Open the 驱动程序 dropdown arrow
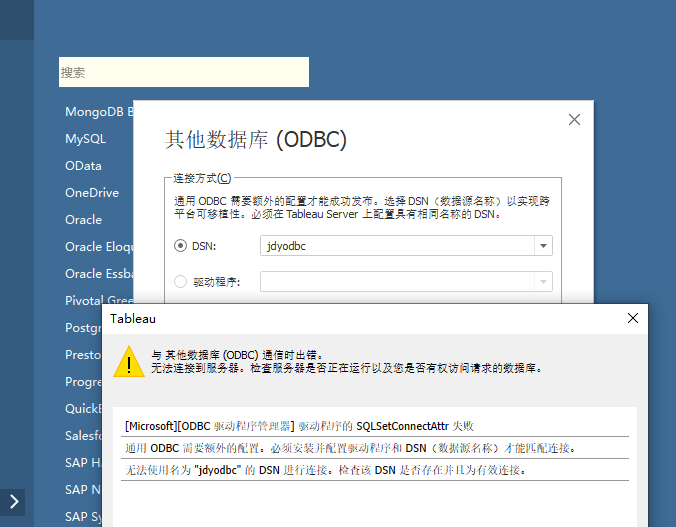Screen dimensions: 676x527 point(543,282)
